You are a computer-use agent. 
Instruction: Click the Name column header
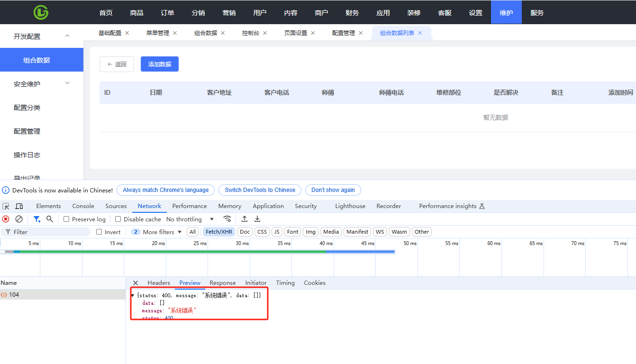tap(63, 283)
